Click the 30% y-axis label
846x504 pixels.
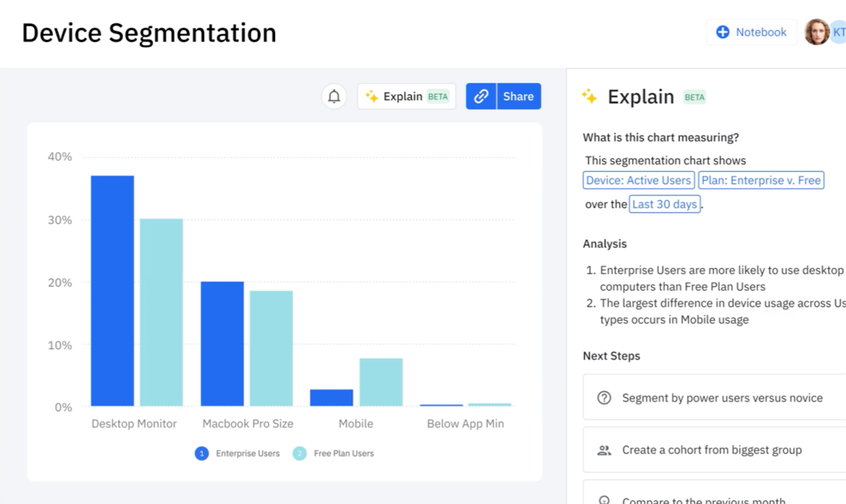60,220
